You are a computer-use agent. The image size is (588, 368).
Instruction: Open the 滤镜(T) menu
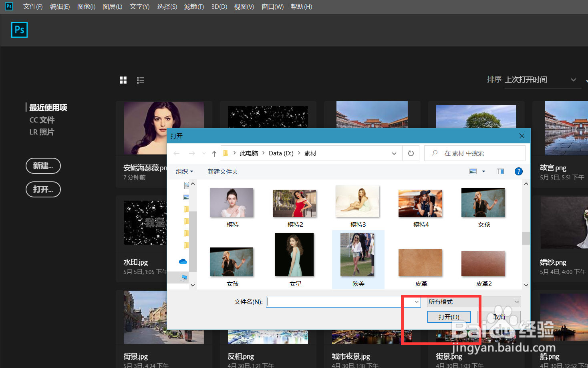click(x=194, y=7)
